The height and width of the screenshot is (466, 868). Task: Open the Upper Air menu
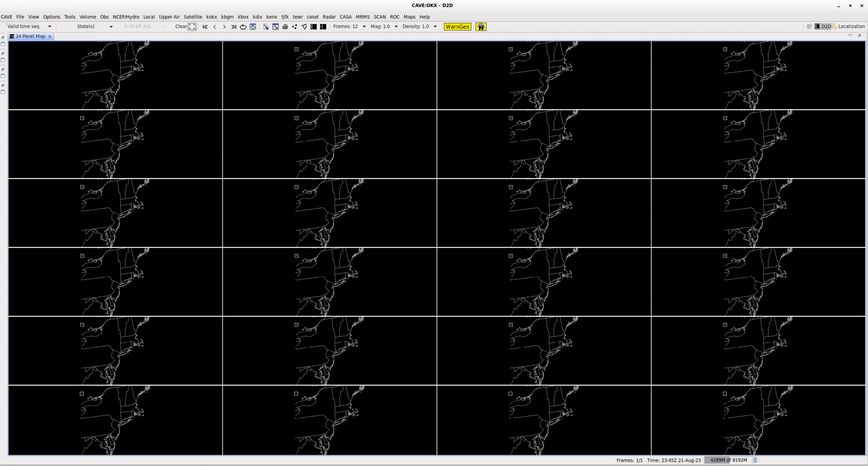pyautogui.click(x=169, y=17)
